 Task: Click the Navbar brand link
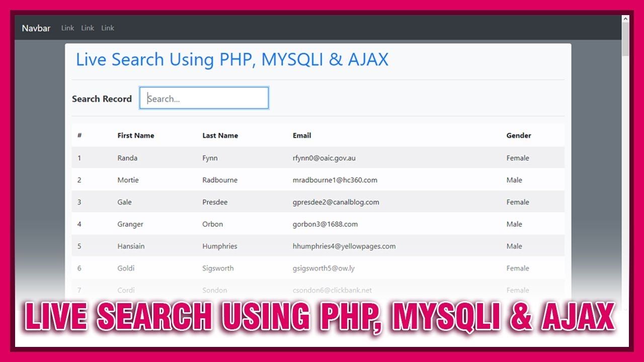click(36, 28)
